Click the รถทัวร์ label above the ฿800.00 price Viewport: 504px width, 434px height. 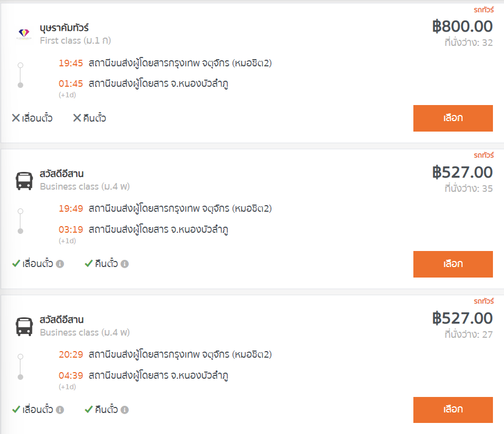(484, 9)
